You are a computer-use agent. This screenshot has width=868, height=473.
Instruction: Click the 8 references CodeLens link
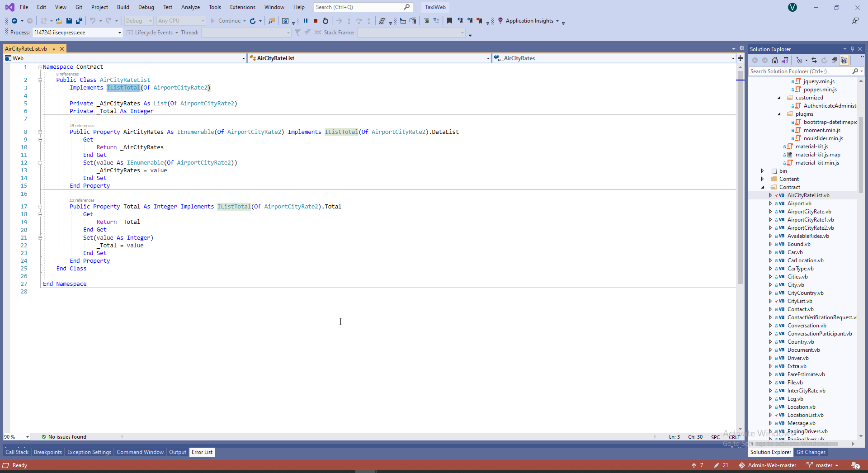(67, 74)
